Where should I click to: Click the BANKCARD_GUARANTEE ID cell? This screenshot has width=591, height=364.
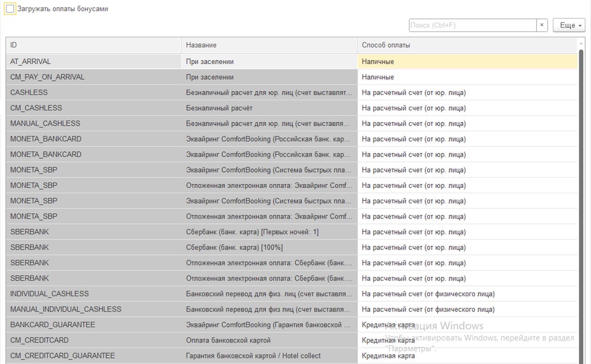click(x=53, y=325)
